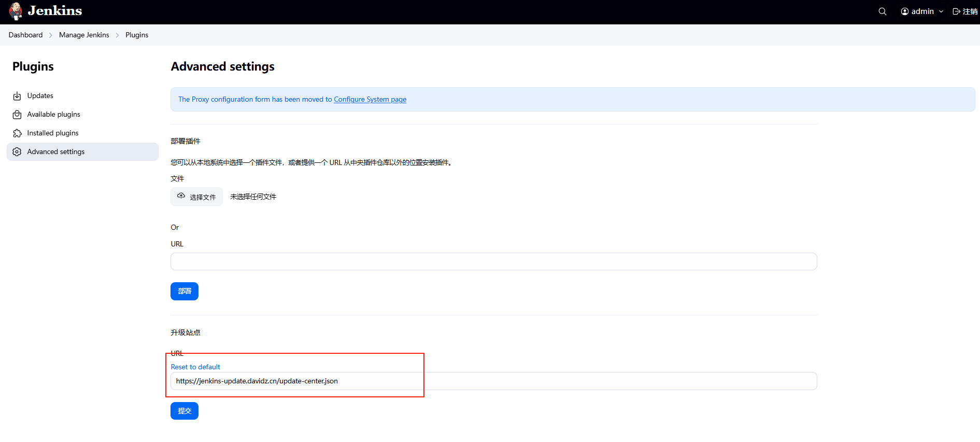Click the Advanced settings page heading
This screenshot has height=442, width=980.
[x=223, y=67]
